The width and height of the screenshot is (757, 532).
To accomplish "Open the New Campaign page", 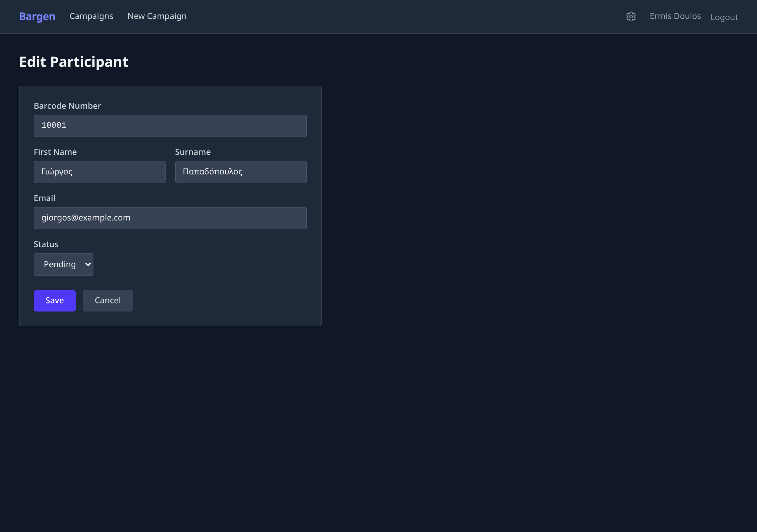I will click(157, 16).
